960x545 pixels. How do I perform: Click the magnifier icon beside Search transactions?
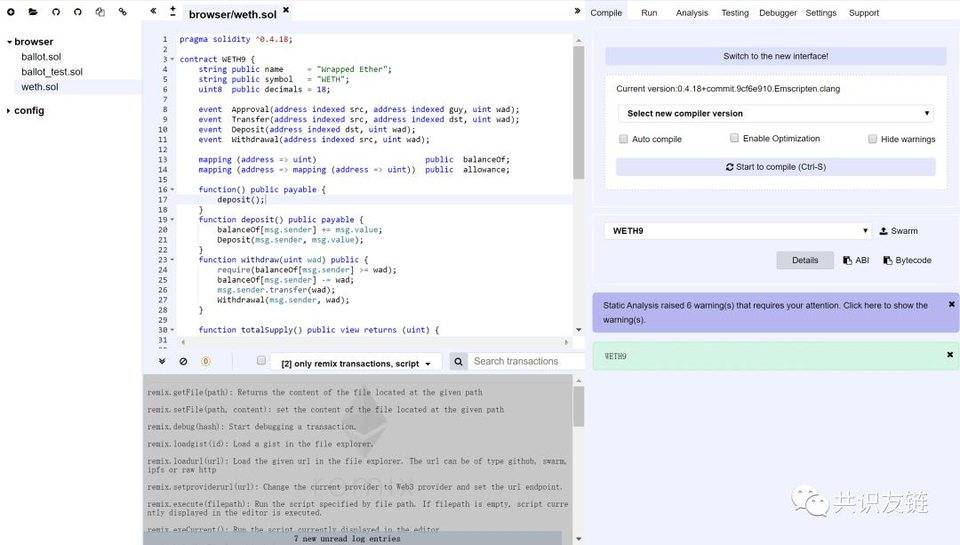coord(458,361)
